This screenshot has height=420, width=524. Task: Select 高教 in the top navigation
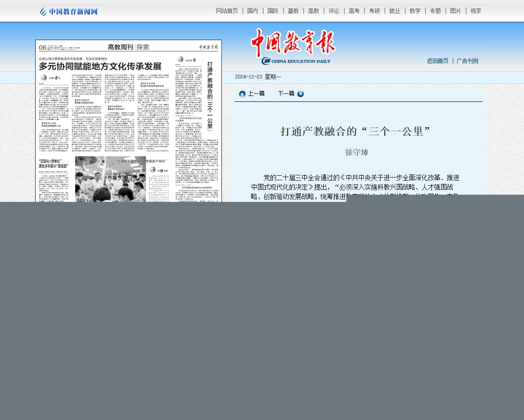313,11
